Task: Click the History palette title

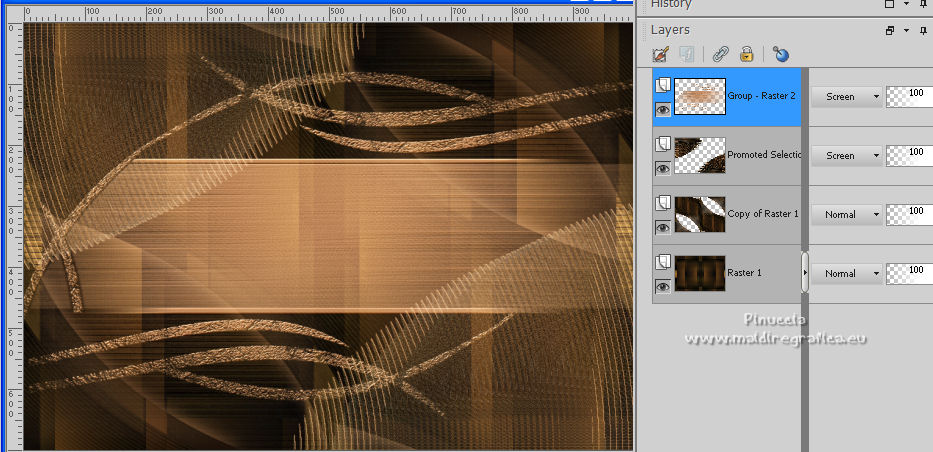Action: click(x=671, y=4)
